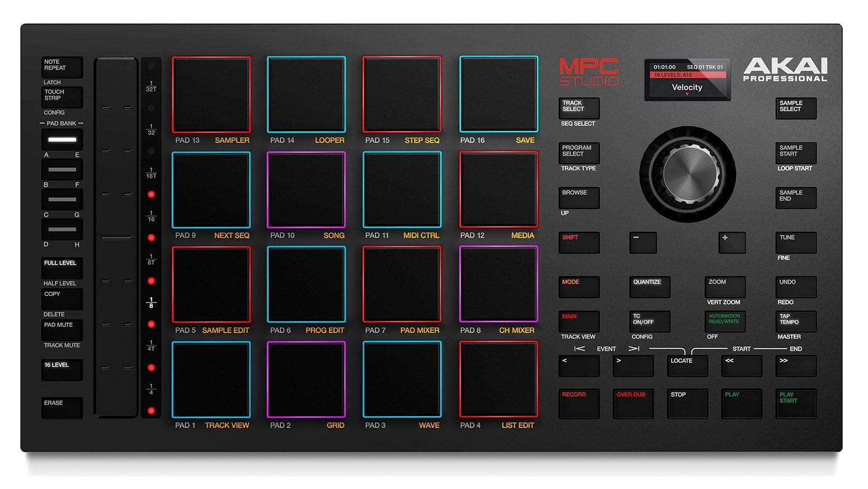Click the TAP TEMPO button
Viewport: 868px width, 489px height.
pos(796,321)
